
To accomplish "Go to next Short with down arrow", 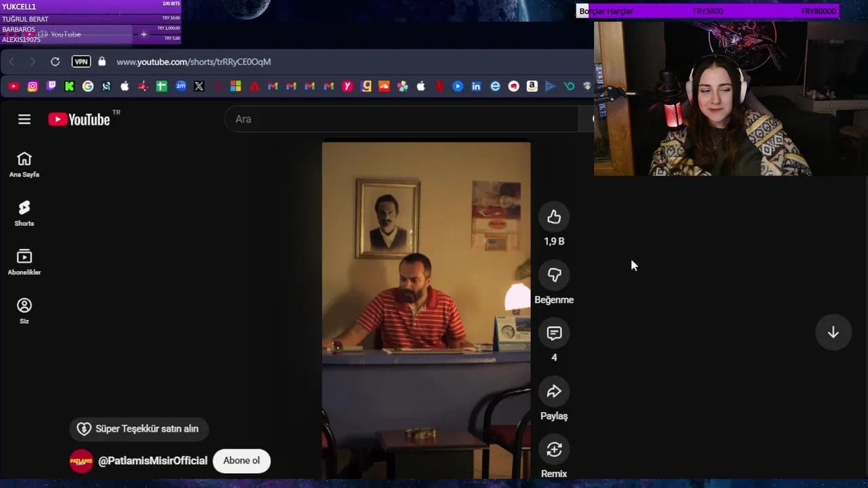I will (x=833, y=332).
